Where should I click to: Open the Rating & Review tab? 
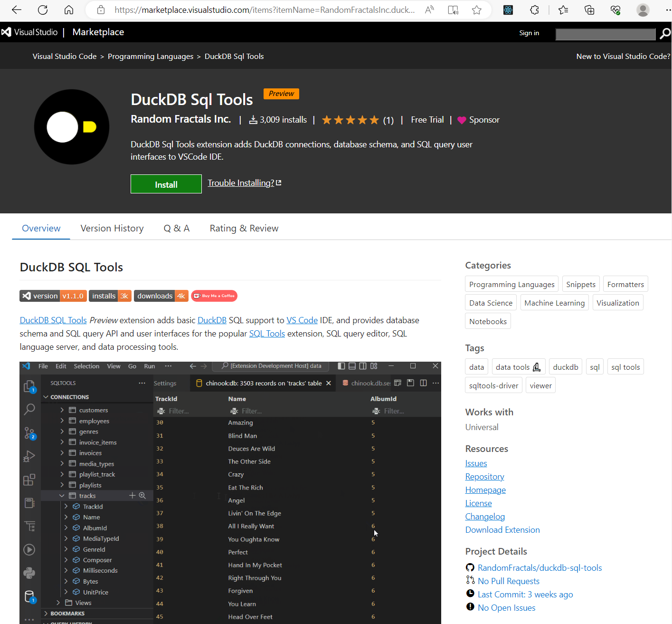point(244,229)
